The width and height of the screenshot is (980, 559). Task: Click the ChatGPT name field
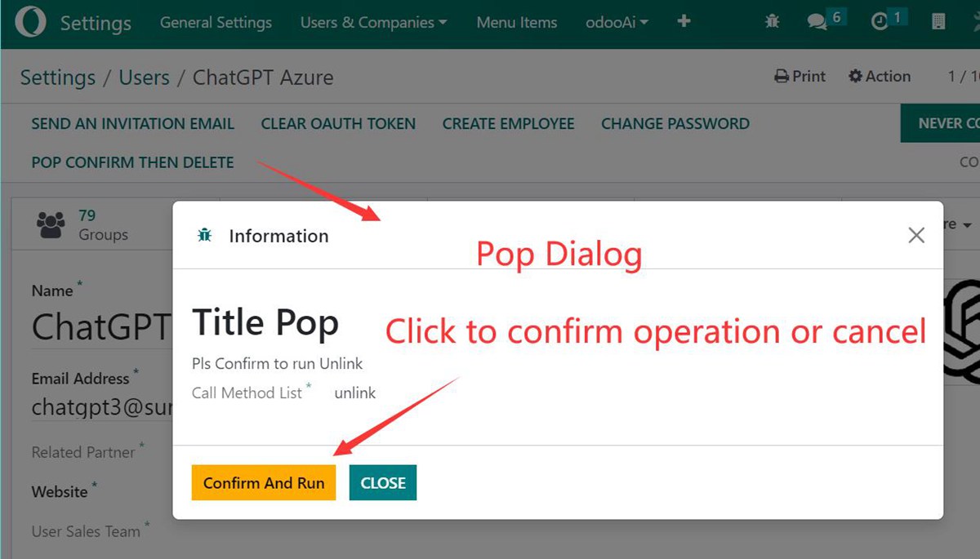101,327
